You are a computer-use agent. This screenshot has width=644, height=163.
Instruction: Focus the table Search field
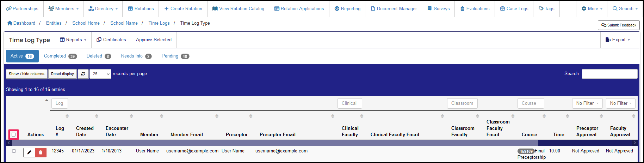coord(609,74)
